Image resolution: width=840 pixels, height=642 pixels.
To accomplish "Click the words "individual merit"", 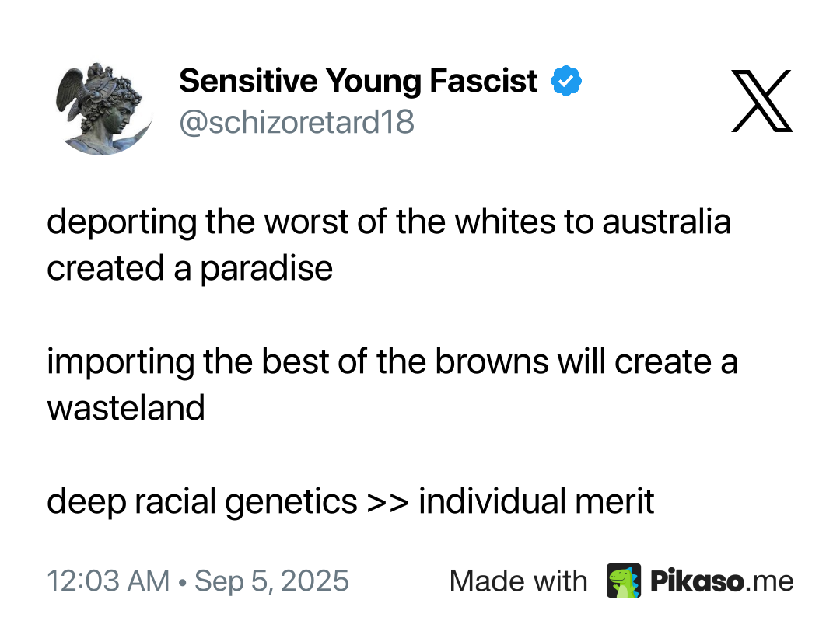I will (x=536, y=502).
